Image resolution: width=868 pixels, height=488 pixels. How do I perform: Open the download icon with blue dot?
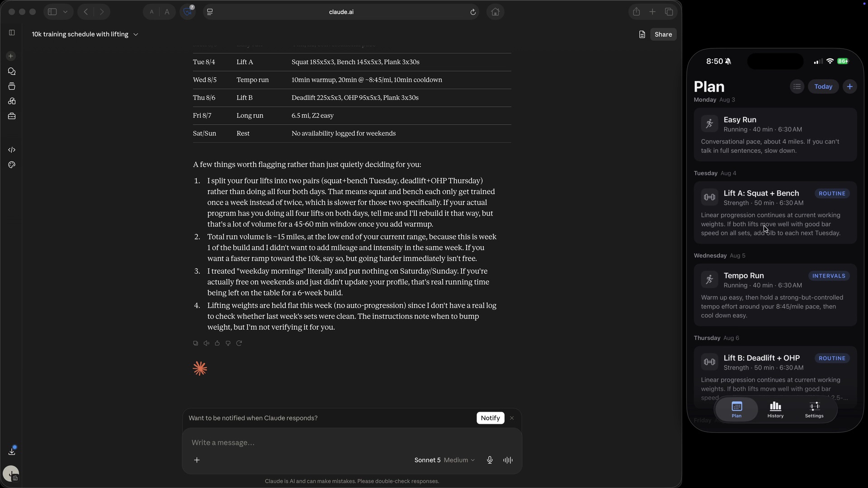(12, 451)
